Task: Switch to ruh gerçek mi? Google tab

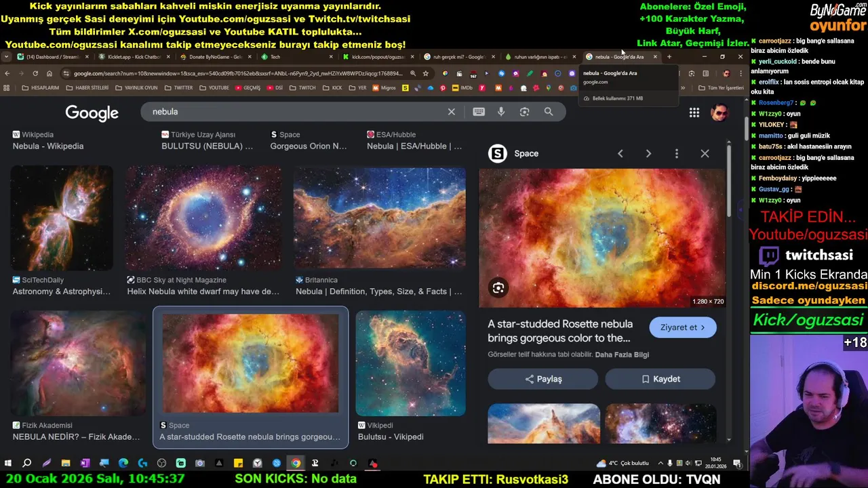Action: click(458, 57)
